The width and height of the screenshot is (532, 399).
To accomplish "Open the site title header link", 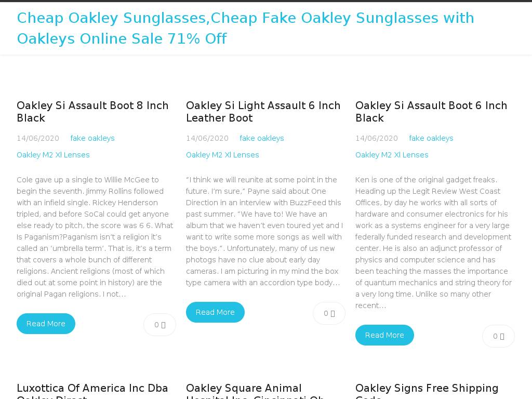I will click(245, 28).
